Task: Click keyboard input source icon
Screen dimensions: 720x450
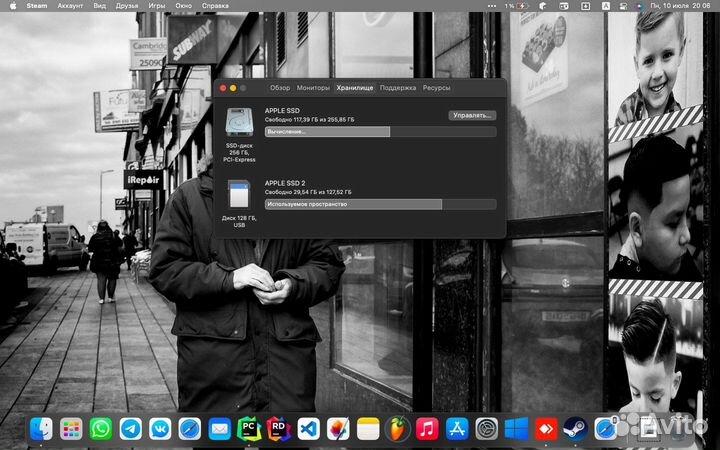Action: tap(606, 6)
